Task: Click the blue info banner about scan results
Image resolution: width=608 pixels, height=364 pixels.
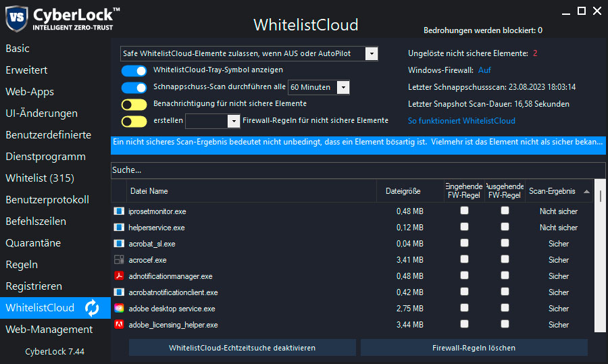Action: pyautogui.click(x=358, y=145)
